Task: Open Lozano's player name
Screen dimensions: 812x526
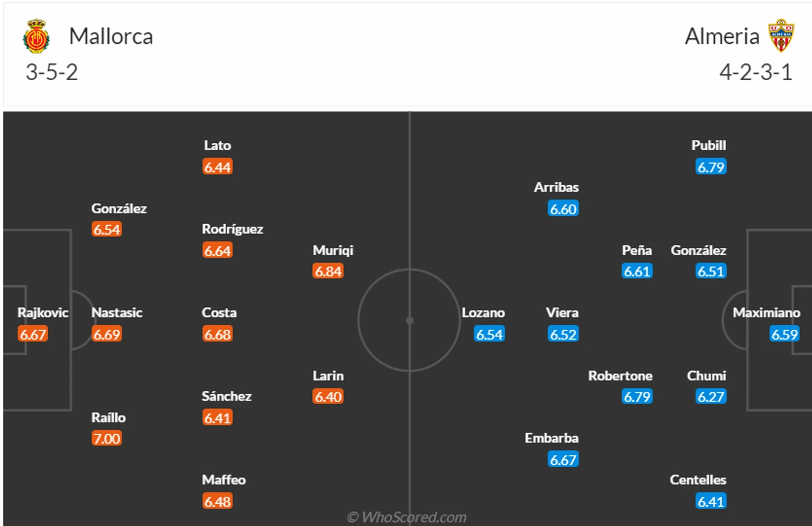Action: pos(483,312)
